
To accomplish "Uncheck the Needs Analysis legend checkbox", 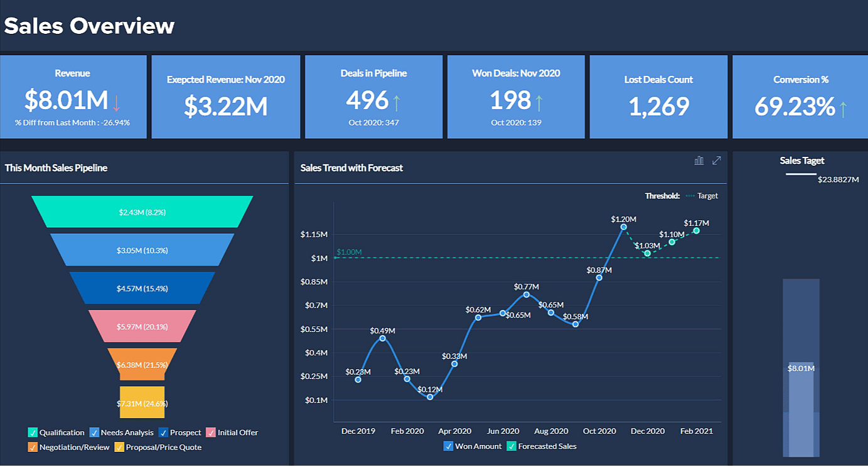I will (95, 432).
